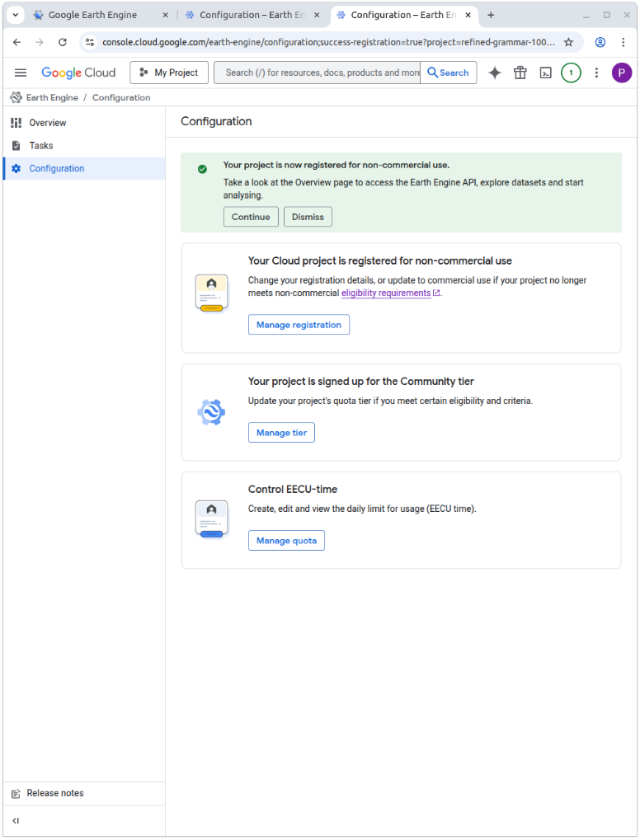Activate the Cloud Shell terminal icon
The image size is (640, 840).
[545, 73]
